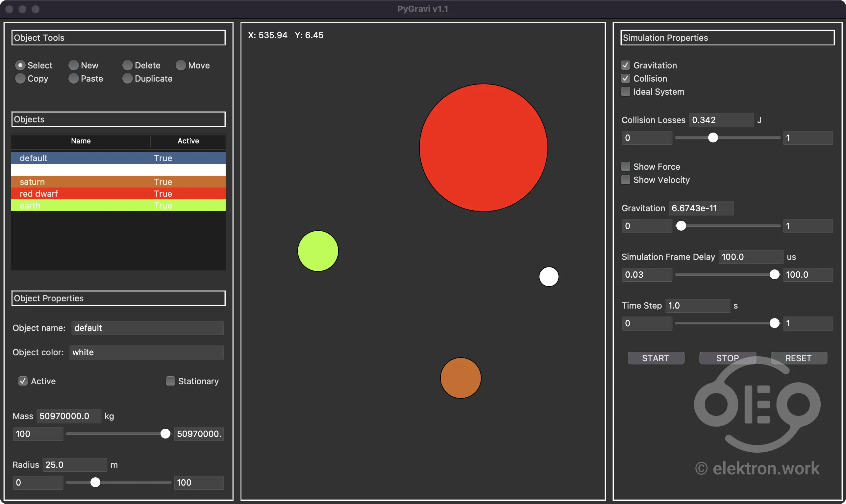Viewport: 846px width, 504px height.
Task: Click the Time Step maximum field
Action: (x=808, y=323)
